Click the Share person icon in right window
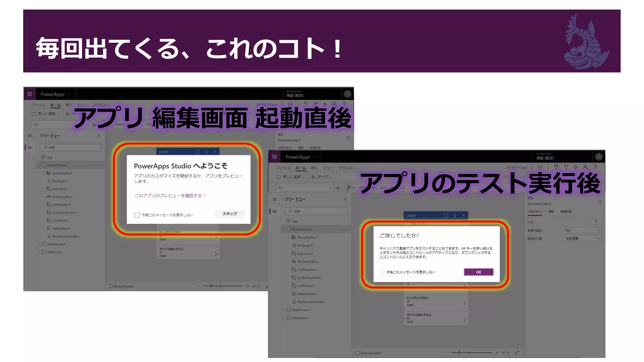644x362 pixels. click(586, 167)
